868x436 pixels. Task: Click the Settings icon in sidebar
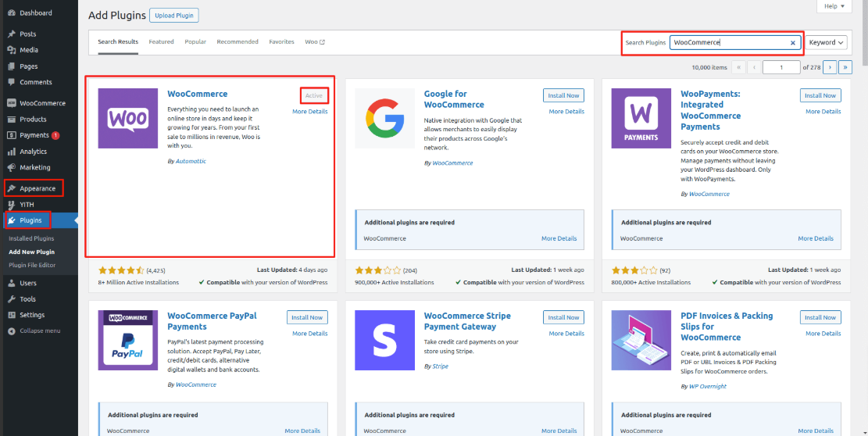[11, 315]
